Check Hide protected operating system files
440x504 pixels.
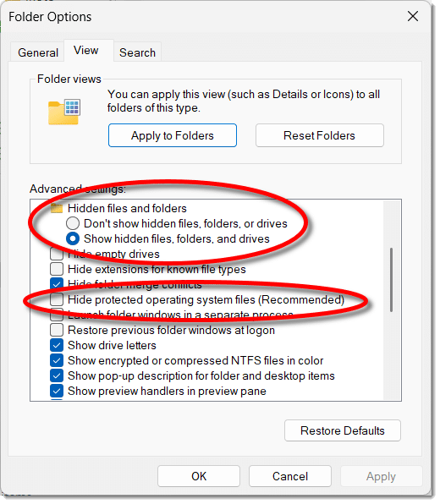click(x=57, y=299)
